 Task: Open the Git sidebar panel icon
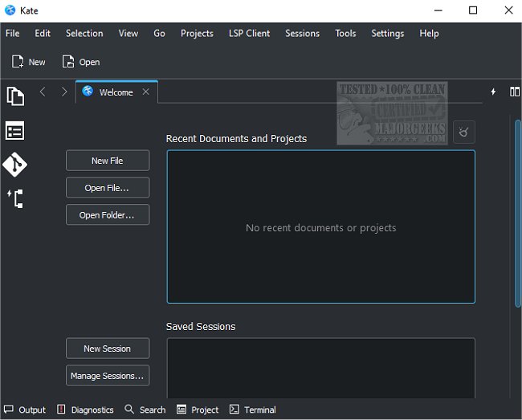click(x=15, y=165)
